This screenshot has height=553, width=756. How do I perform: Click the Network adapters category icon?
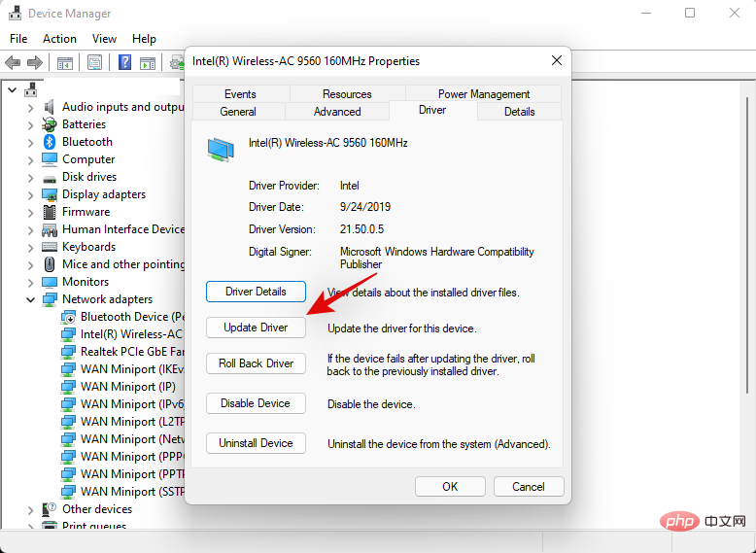pyautogui.click(x=50, y=299)
